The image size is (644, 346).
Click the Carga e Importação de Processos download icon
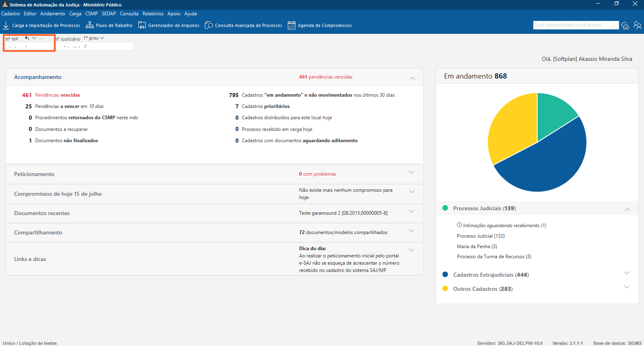pos(6,25)
